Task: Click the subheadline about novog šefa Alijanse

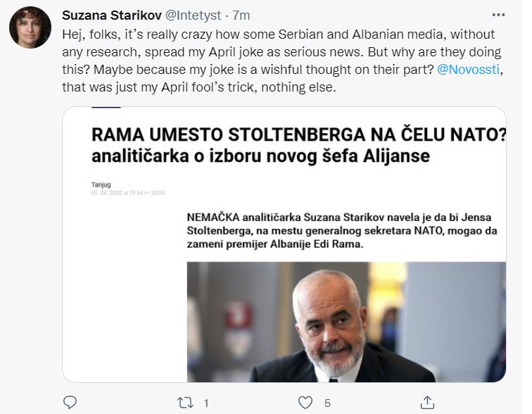Action: coord(260,156)
